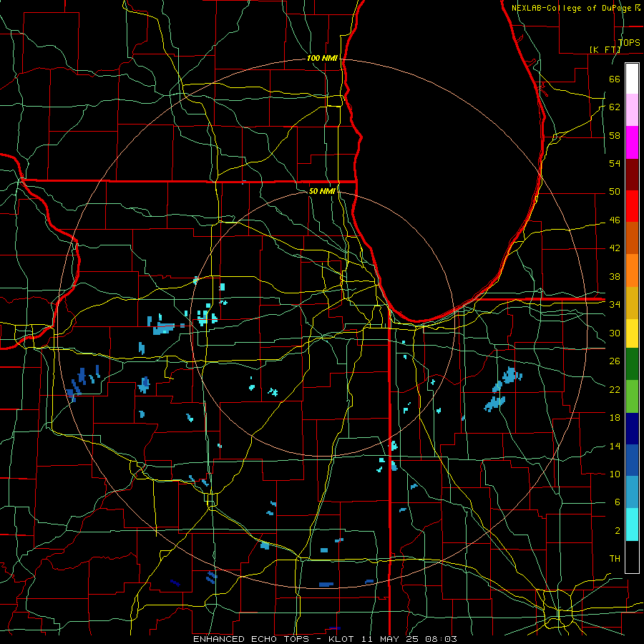Click the Enhanced Echo Tops KLOT caption
Viewport: 644px width, 644px height.
click(325, 639)
